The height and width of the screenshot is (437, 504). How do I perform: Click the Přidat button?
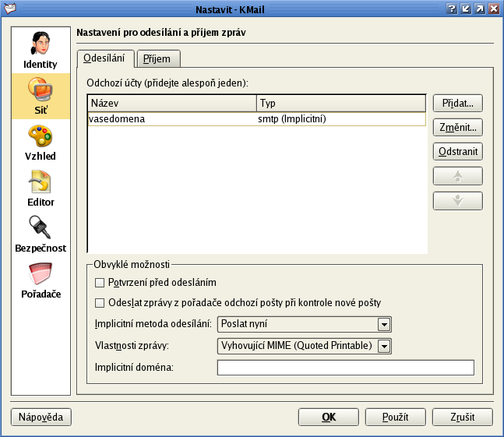[x=457, y=103]
